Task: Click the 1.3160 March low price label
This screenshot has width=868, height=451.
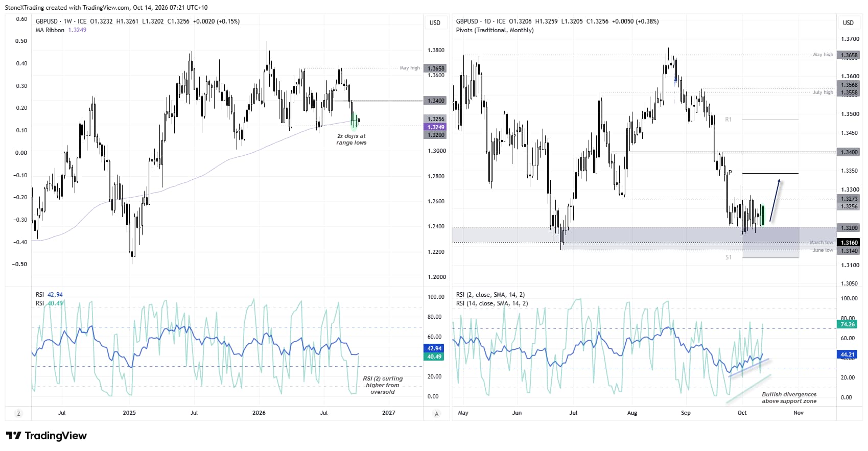Action: [x=849, y=243]
